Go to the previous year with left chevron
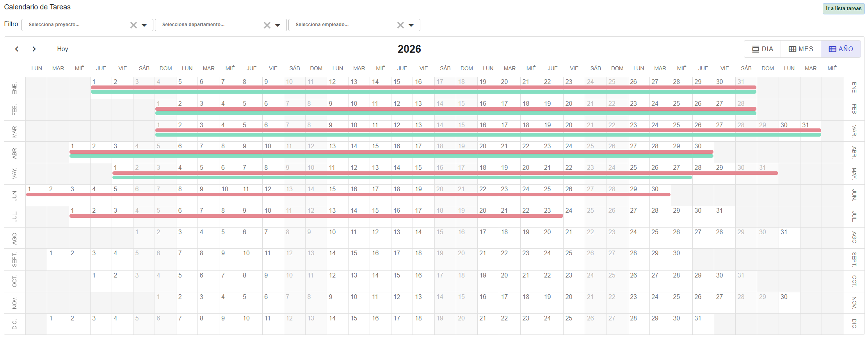 pos(17,49)
